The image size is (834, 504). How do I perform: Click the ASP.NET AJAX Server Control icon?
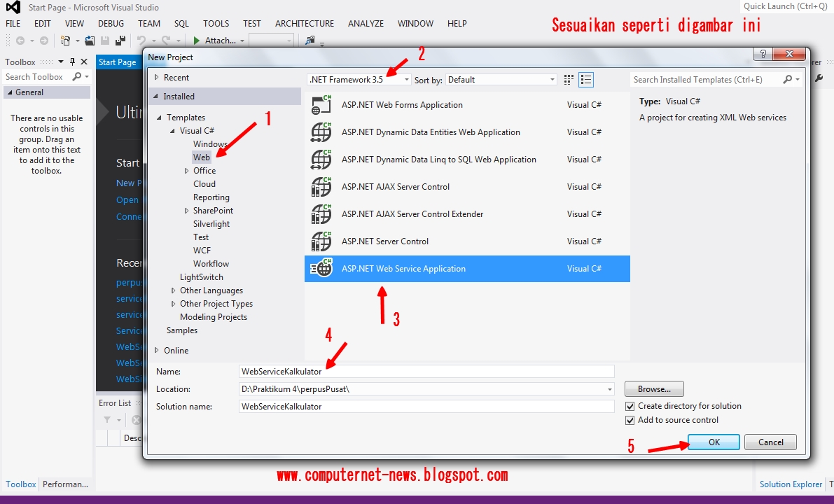[x=321, y=187]
